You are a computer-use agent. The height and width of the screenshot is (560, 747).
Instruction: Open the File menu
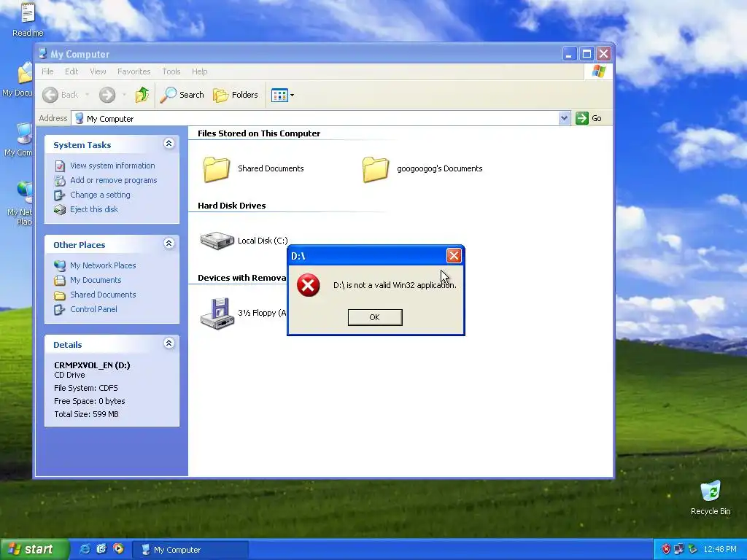47,71
